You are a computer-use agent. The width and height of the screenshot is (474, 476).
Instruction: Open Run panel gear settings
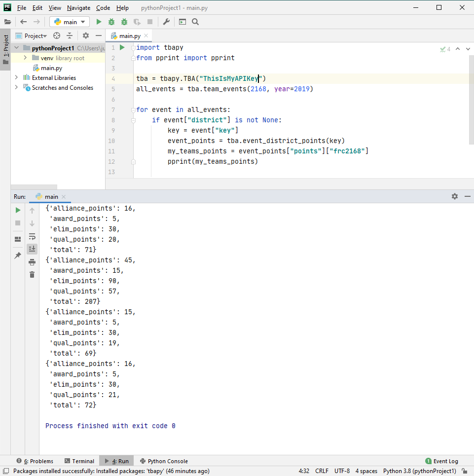[455, 196]
